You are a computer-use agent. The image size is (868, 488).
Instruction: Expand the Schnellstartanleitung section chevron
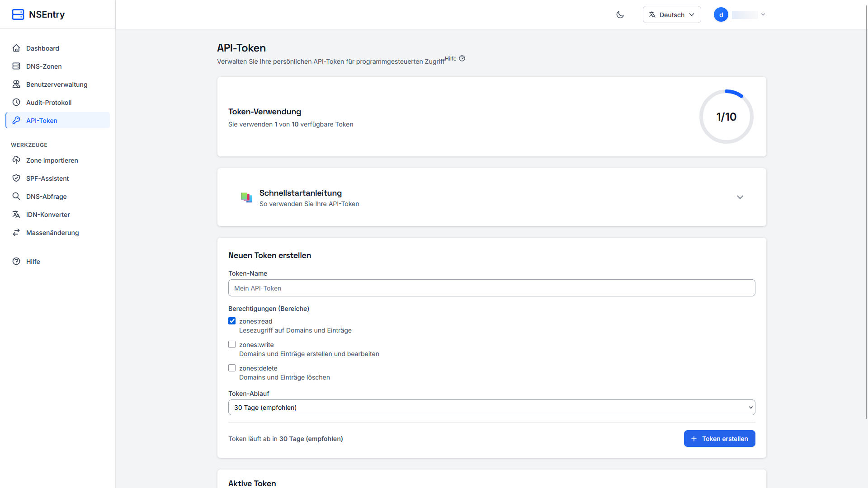point(740,197)
